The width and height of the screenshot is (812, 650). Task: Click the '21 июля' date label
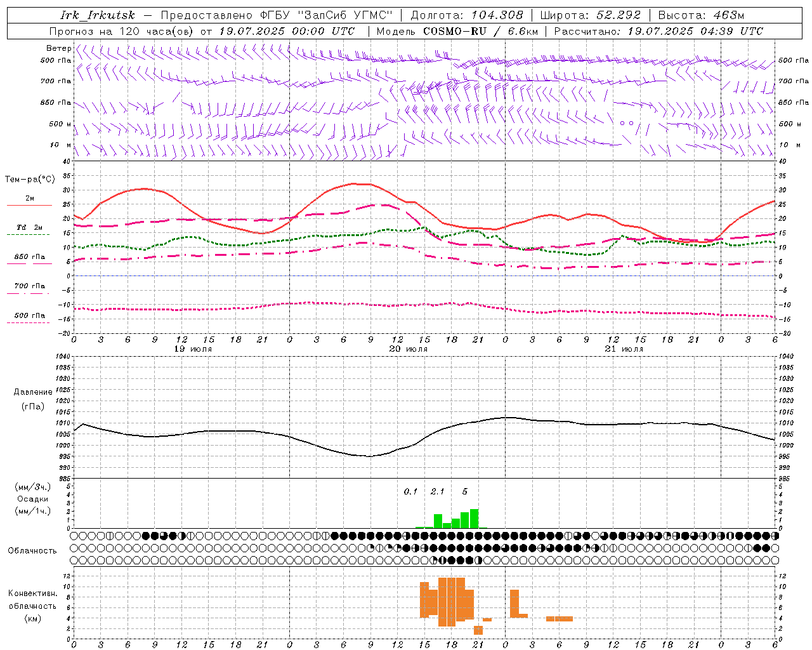point(624,349)
